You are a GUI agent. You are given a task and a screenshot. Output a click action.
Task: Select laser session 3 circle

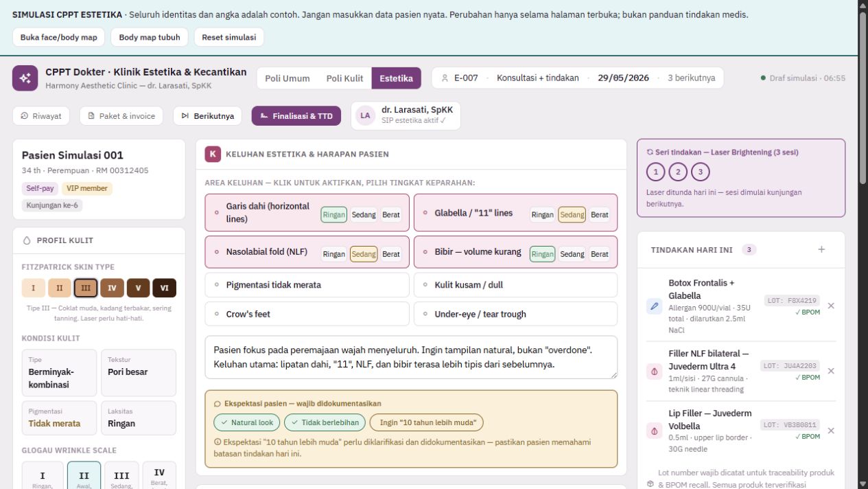click(x=700, y=172)
